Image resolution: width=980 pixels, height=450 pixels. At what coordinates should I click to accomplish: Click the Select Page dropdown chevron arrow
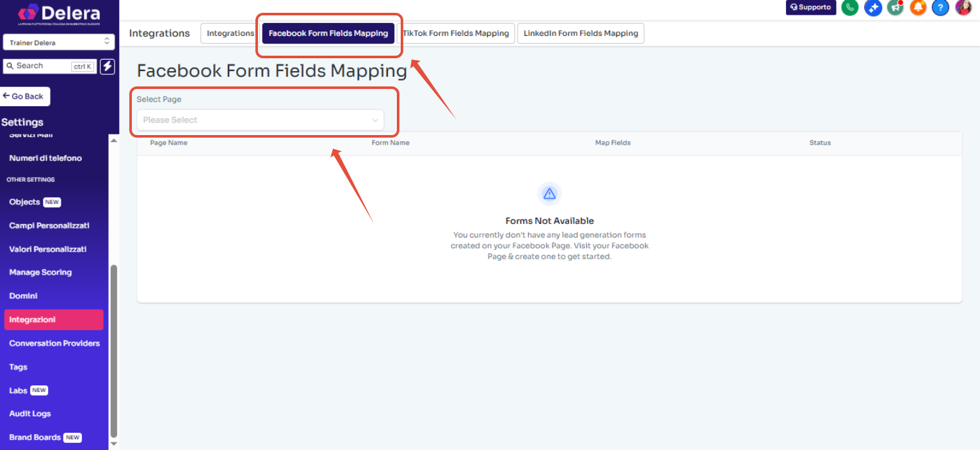pos(375,120)
